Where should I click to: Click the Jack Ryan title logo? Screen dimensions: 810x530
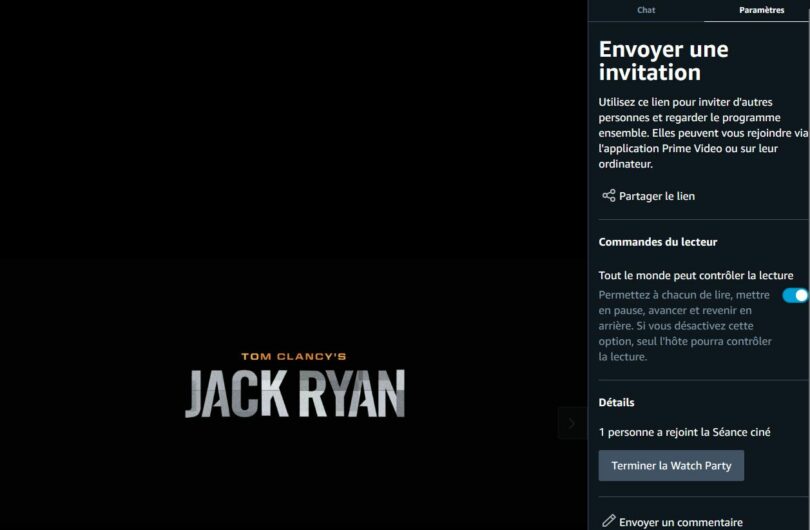295,393
